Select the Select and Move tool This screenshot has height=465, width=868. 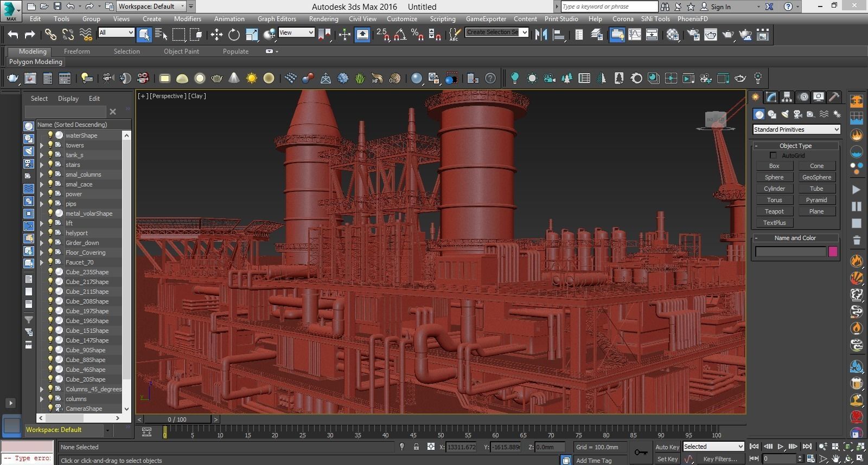(x=216, y=35)
